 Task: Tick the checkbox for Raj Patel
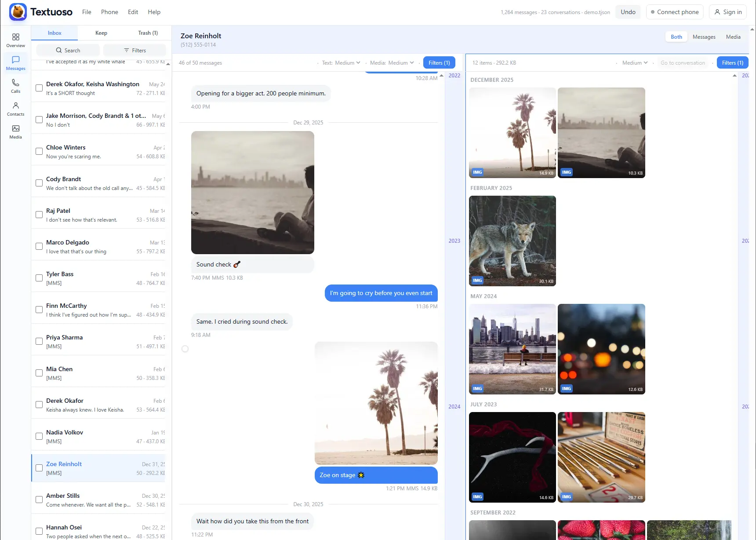(x=39, y=215)
